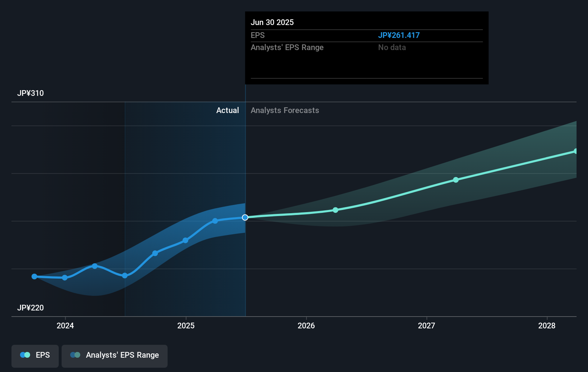
Task: Switch to the Analysts Forecasts section
Action: tap(285, 110)
